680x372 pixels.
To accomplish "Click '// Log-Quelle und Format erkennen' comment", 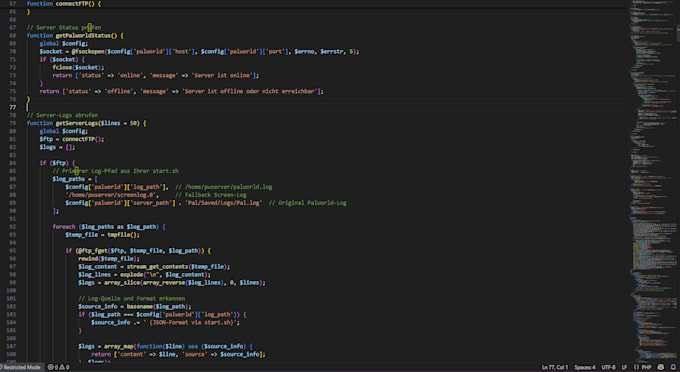I will (x=131, y=298).
